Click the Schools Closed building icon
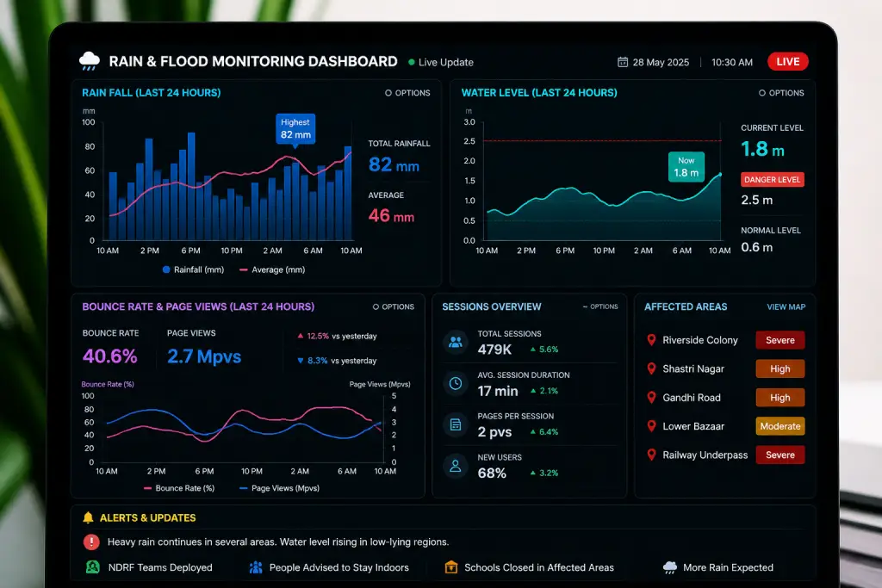Image resolution: width=882 pixels, height=588 pixels. point(451,566)
